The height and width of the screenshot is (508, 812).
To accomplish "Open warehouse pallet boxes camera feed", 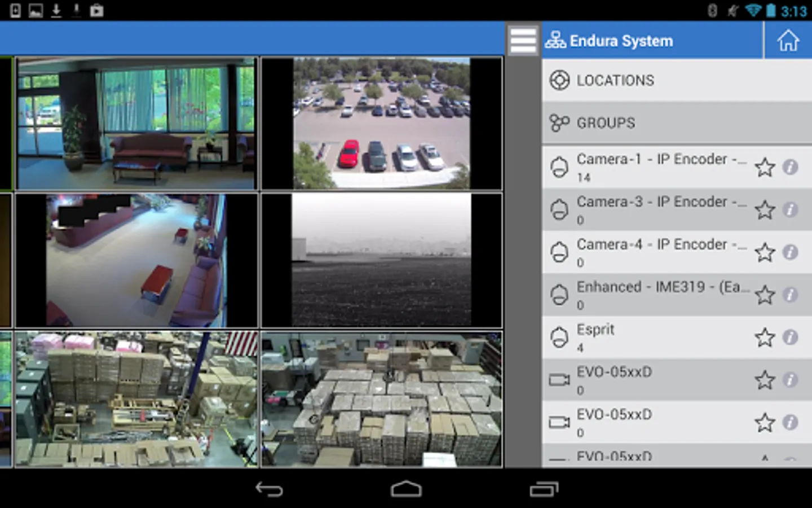I will 382,399.
